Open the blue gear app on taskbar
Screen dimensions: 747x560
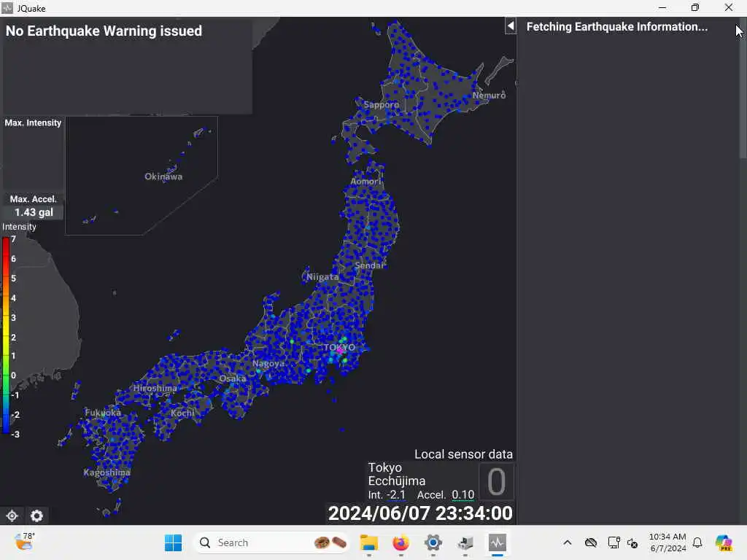click(x=433, y=542)
